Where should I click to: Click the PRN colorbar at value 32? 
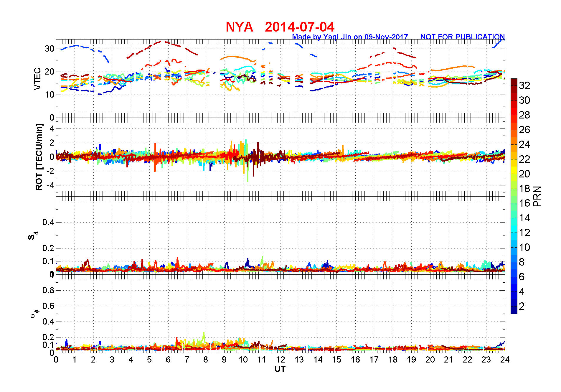pos(514,85)
